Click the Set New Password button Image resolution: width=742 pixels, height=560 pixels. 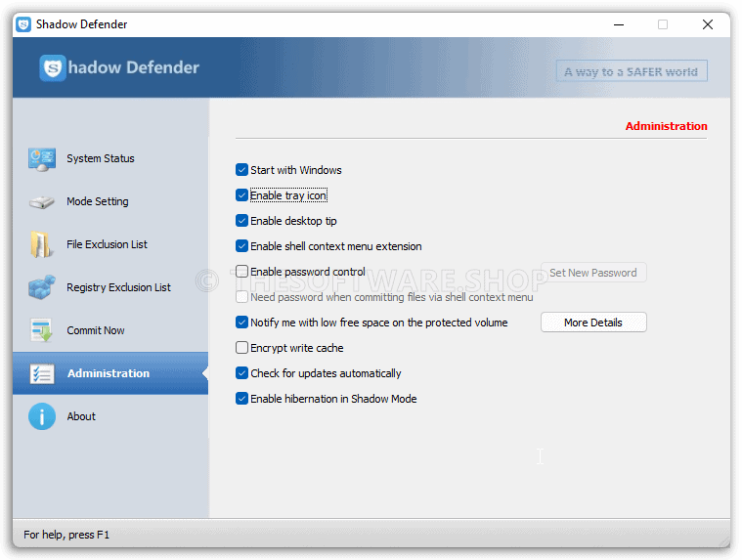click(593, 273)
